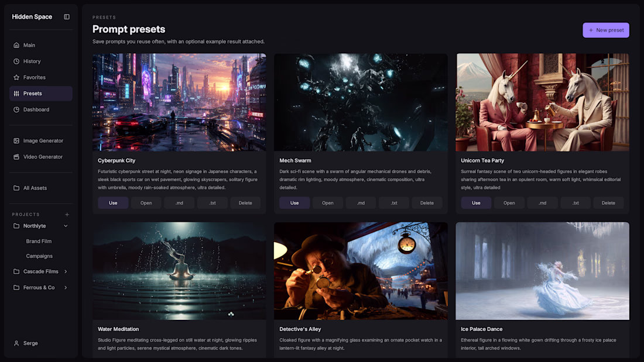The image size is (644, 362).
Task: Click the Detective's Alley preset title
Action: click(x=300, y=329)
